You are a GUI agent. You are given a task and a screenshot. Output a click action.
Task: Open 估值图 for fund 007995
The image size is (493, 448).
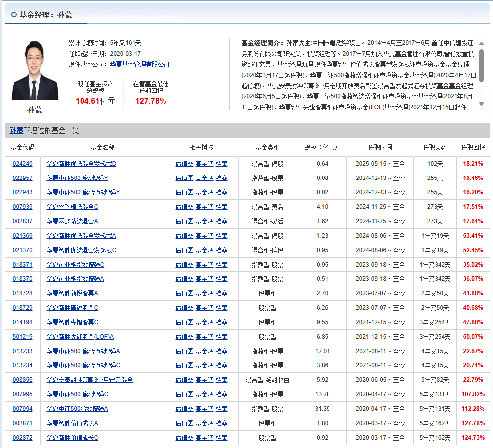(184, 394)
